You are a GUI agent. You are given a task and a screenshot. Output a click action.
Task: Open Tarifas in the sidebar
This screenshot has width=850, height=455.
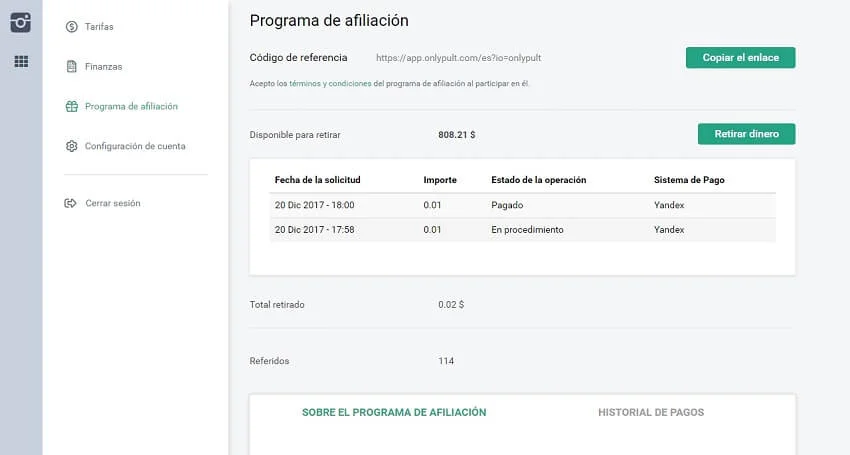[x=99, y=27]
